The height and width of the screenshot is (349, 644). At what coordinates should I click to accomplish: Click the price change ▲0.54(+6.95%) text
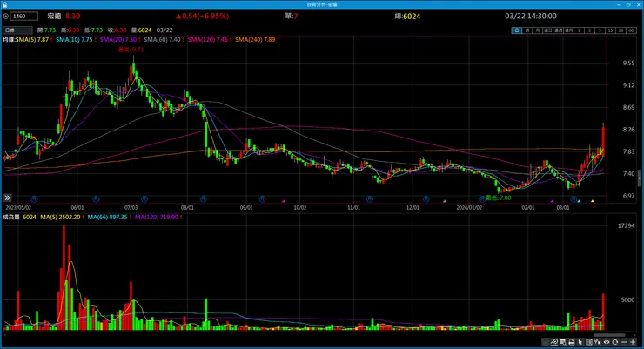point(203,16)
